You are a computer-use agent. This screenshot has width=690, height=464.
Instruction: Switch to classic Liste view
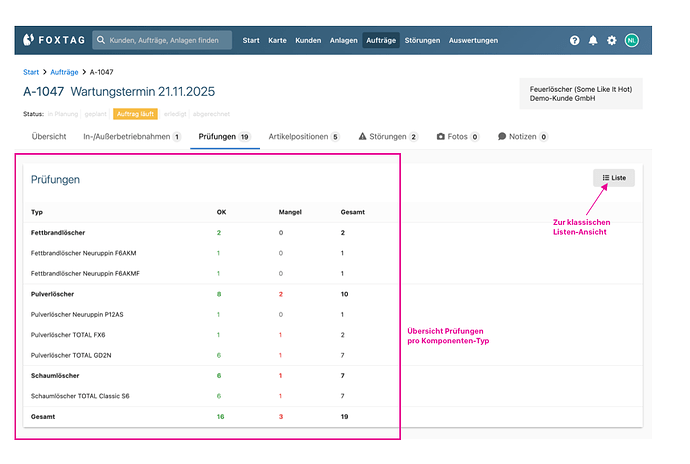tap(613, 178)
